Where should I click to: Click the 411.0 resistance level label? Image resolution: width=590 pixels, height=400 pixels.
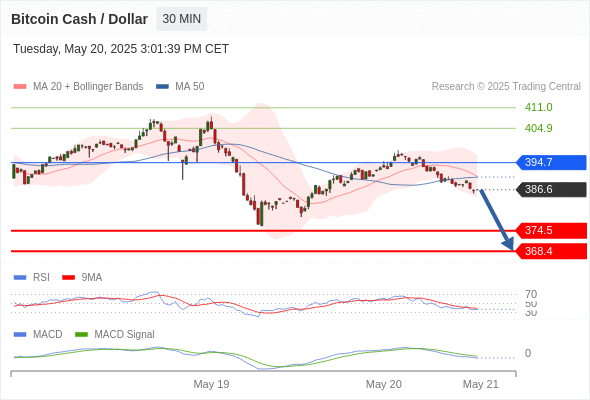pos(538,107)
